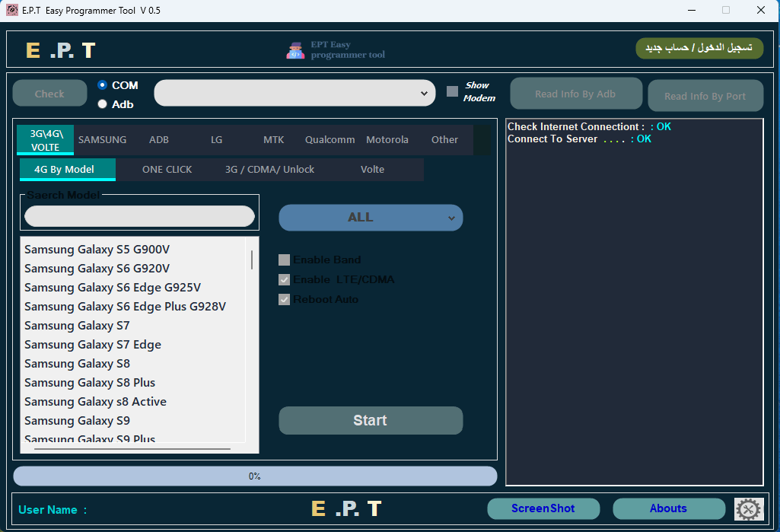Select the COM radio button
Viewport: 780px width, 532px height.
tap(103, 85)
